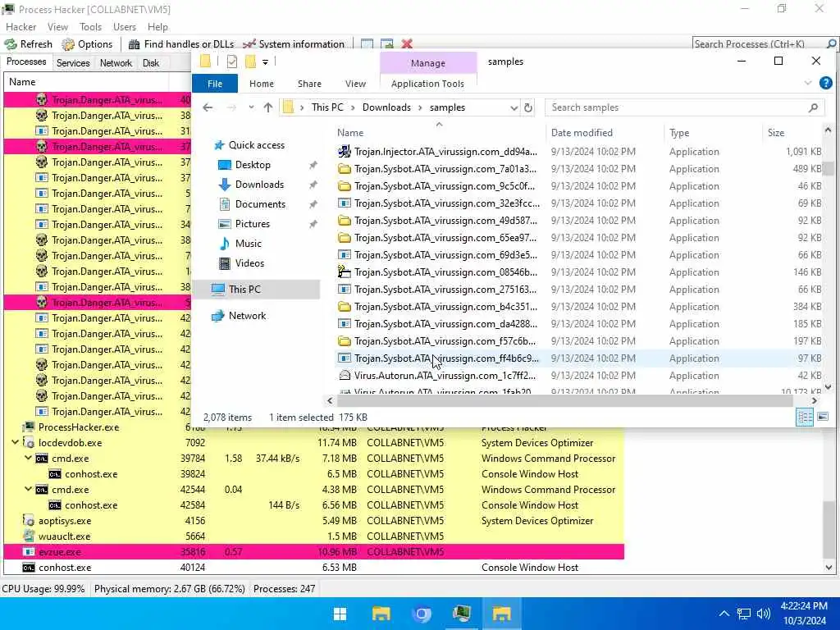840x630 pixels.
Task: Switch to the Disk tab
Action: coord(151,62)
